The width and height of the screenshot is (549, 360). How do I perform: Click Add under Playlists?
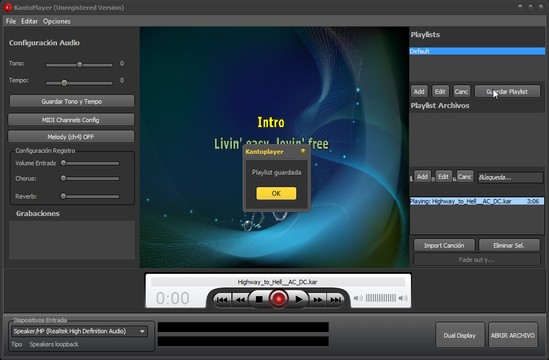(419, 91)
